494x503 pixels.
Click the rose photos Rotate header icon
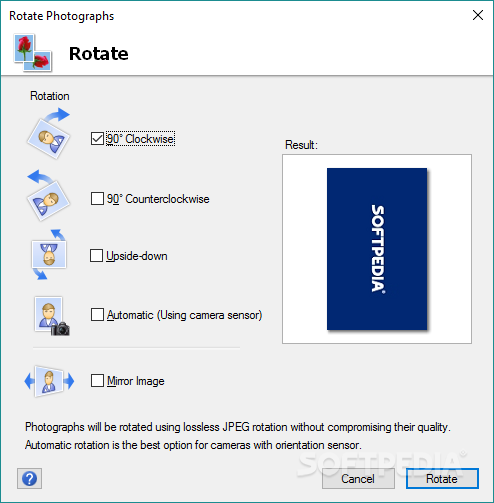[x=33, y=52]
